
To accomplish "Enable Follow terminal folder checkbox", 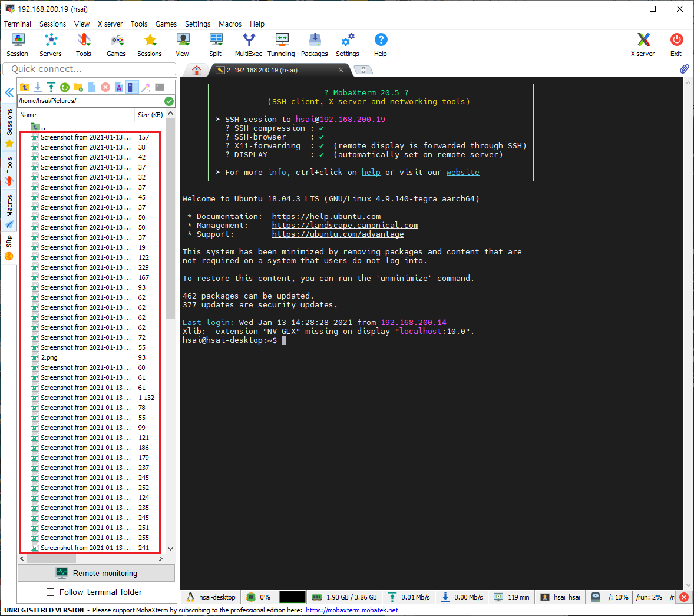I will [x=51, y=592].
